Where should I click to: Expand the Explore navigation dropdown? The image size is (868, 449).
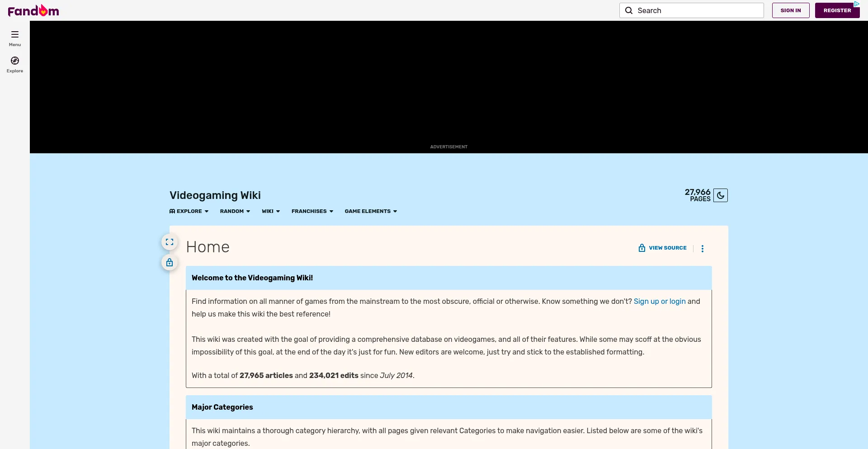[189, 211]
